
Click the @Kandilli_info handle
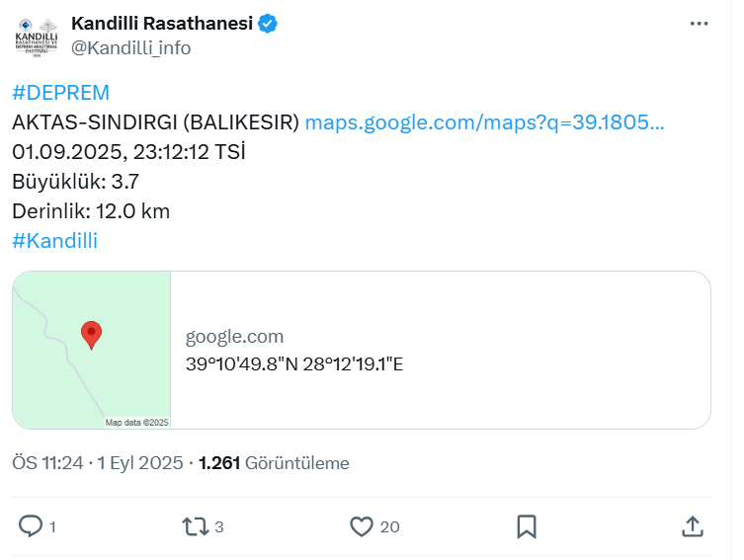point(131,47)
